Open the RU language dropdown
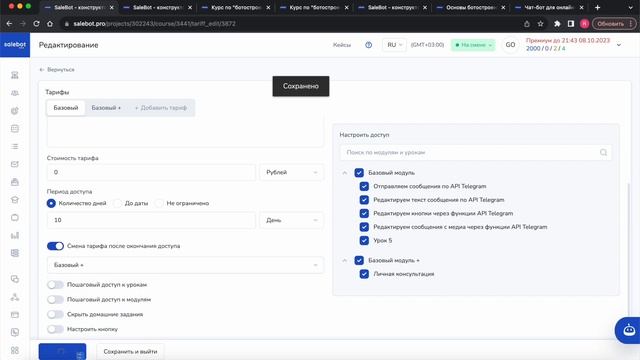Screen dimensions: 640x360 point(394,45)
